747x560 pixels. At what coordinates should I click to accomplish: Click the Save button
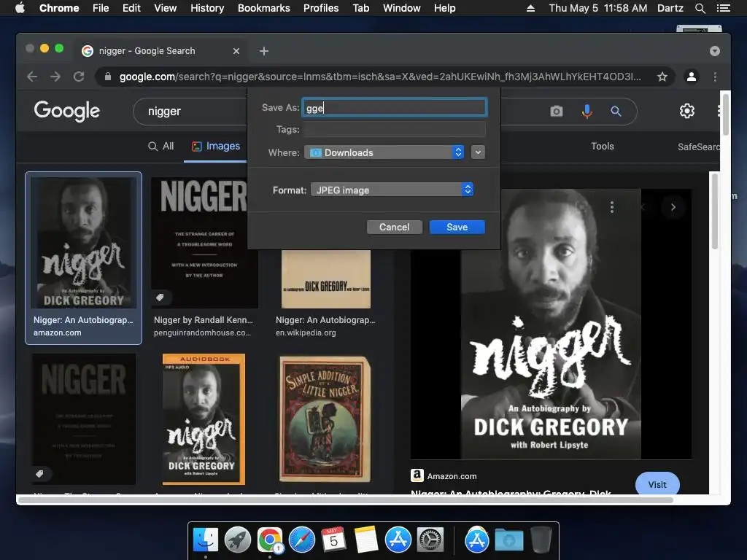pyautogui.click(x=457, y=227)
